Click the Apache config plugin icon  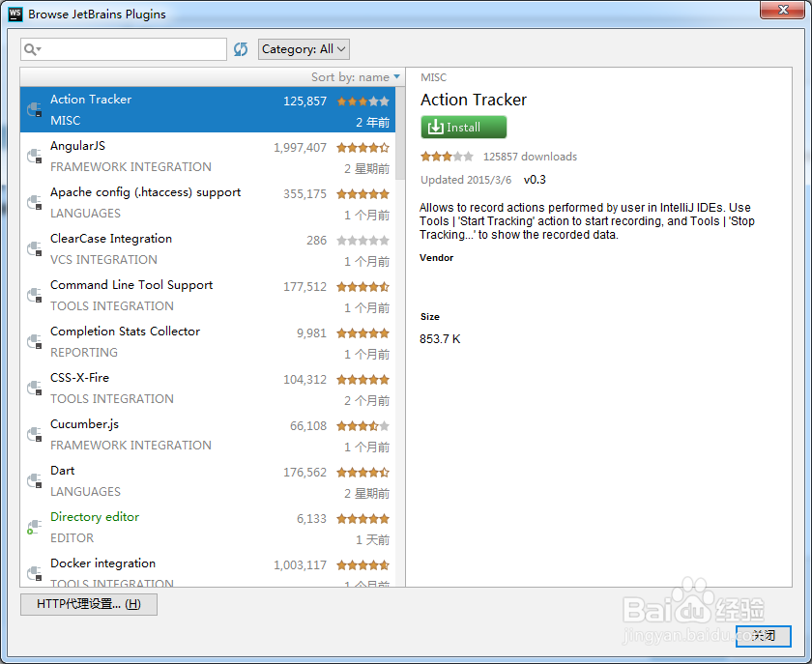[34, 202]
